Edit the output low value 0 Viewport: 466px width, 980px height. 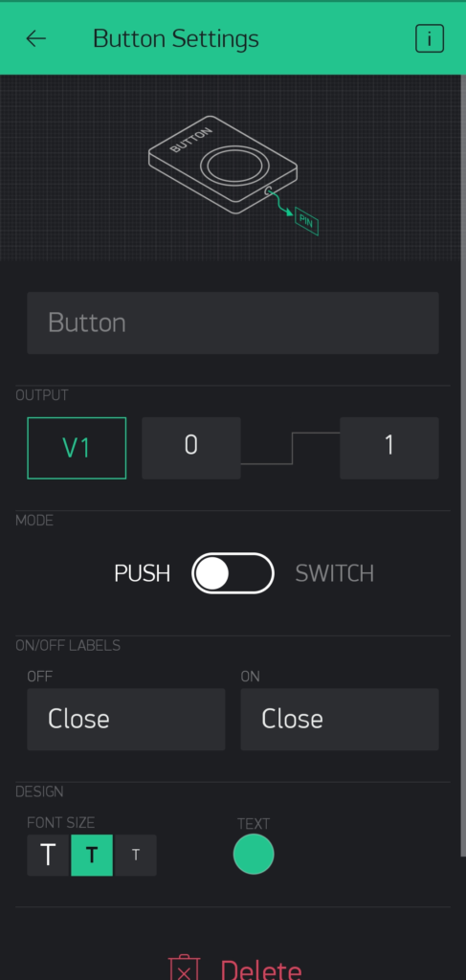coord(191,448)
